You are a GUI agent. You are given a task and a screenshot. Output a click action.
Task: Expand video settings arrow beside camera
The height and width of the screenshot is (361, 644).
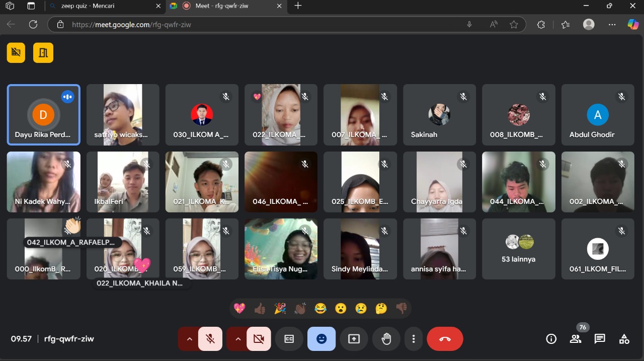(238, 339)
